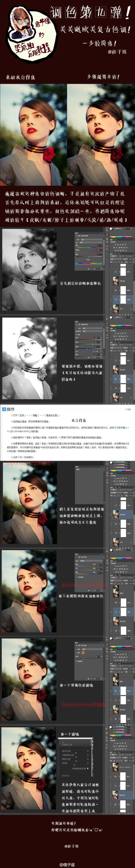Screen dimensions: 135x868
Task: Click hue/saturation adjustment icon in desaturation step
Action: 114,247
